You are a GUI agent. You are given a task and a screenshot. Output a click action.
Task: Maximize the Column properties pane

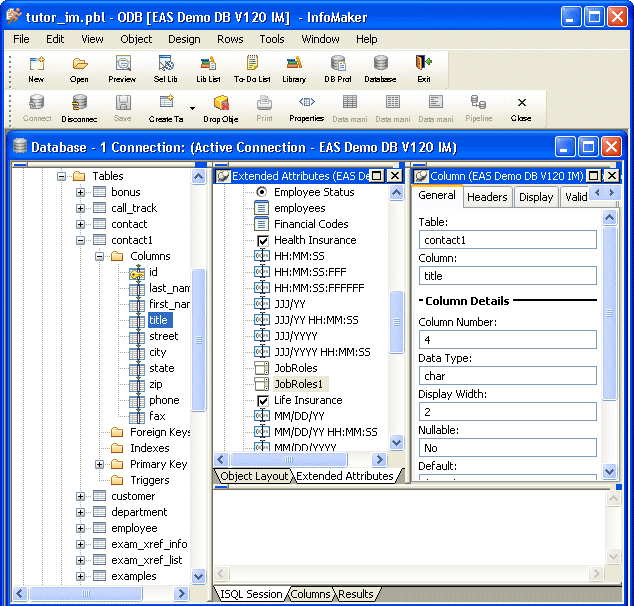[594, 176]
